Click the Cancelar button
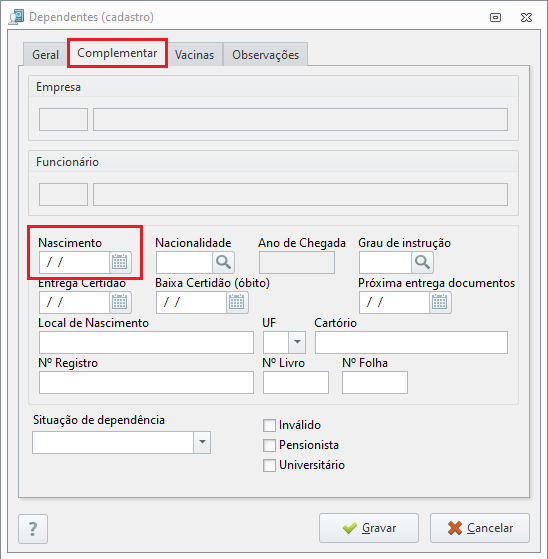The image size is (548, 559). point(480,528)
